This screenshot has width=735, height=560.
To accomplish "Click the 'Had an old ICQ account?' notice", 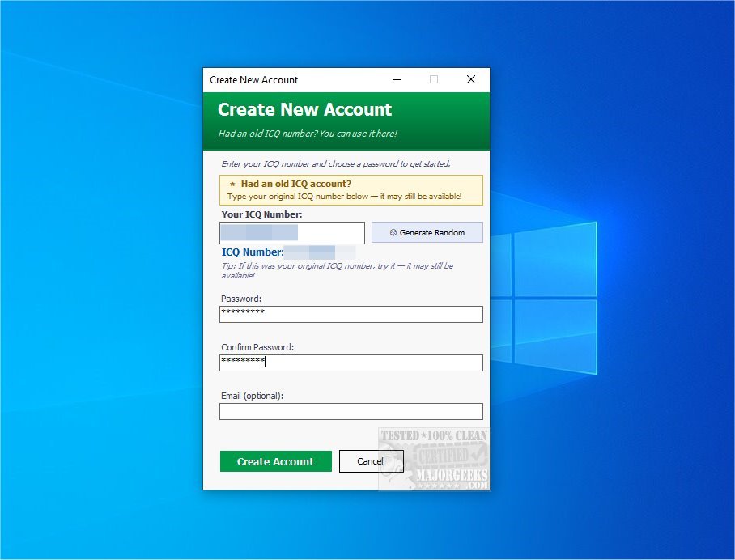I will coord(351,190).
